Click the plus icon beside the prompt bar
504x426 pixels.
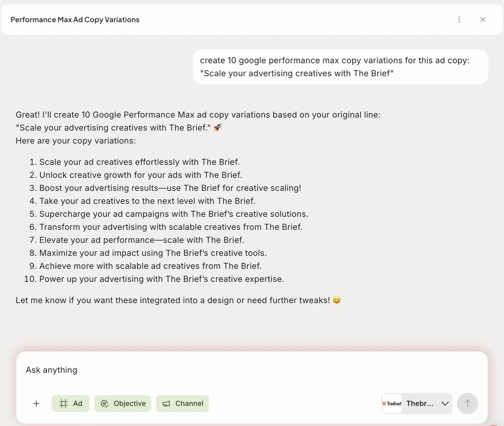point(36,404)
